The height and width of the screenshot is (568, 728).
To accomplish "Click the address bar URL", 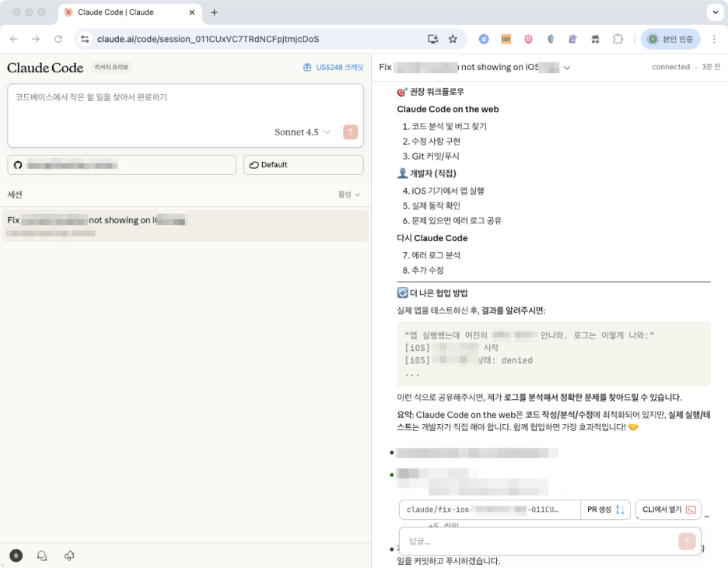I will (208, 39).
